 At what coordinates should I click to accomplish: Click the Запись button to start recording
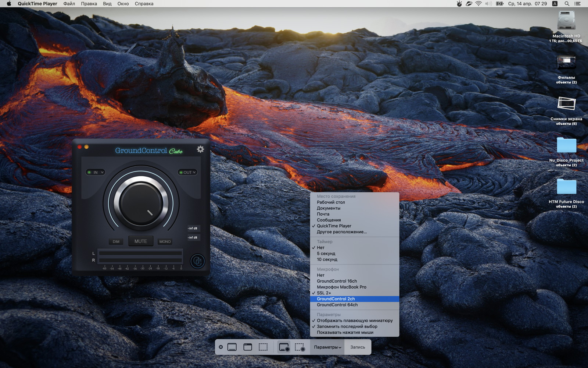click(x=358, y=347)
